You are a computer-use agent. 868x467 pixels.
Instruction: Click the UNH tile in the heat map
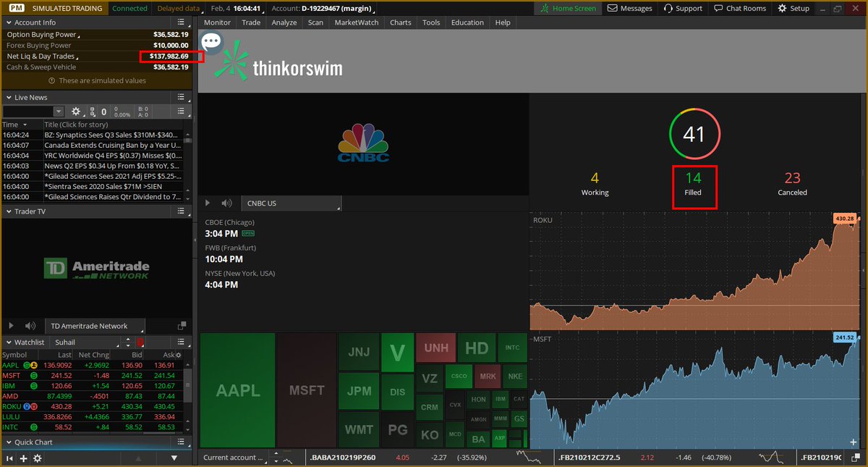click(x=436, y=348)
